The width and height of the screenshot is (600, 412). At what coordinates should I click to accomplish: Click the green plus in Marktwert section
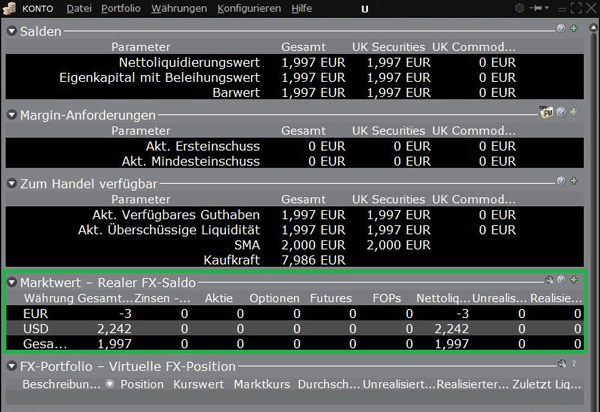(574, 280)
